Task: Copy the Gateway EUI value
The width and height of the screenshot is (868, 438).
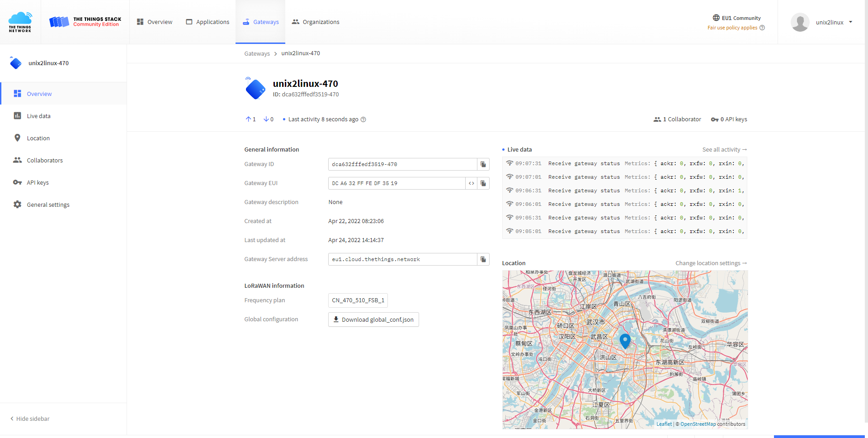Action: (483, 183)
